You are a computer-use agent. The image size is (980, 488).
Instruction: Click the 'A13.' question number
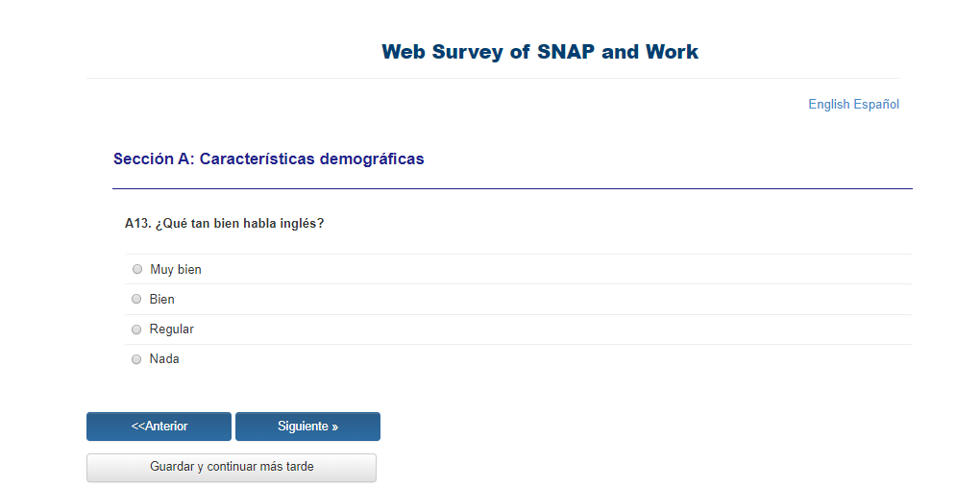pyautogui.click(x=138, y=224)
